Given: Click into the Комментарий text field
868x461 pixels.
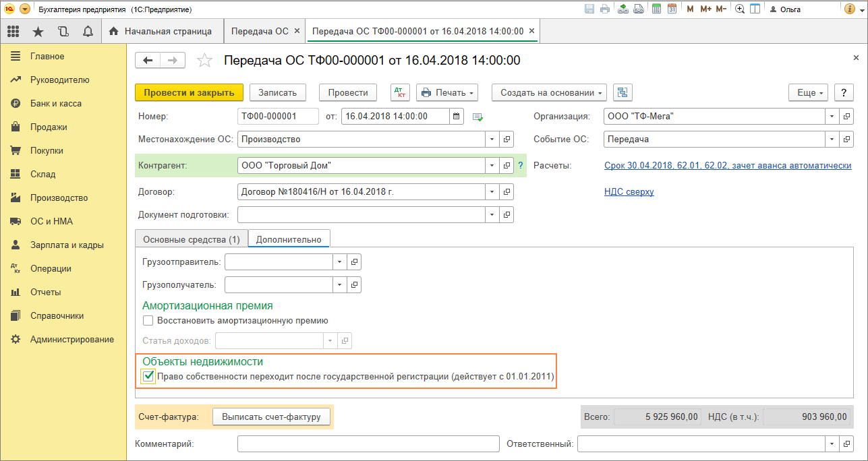Looking at the screenshot, I should (368, 444).
